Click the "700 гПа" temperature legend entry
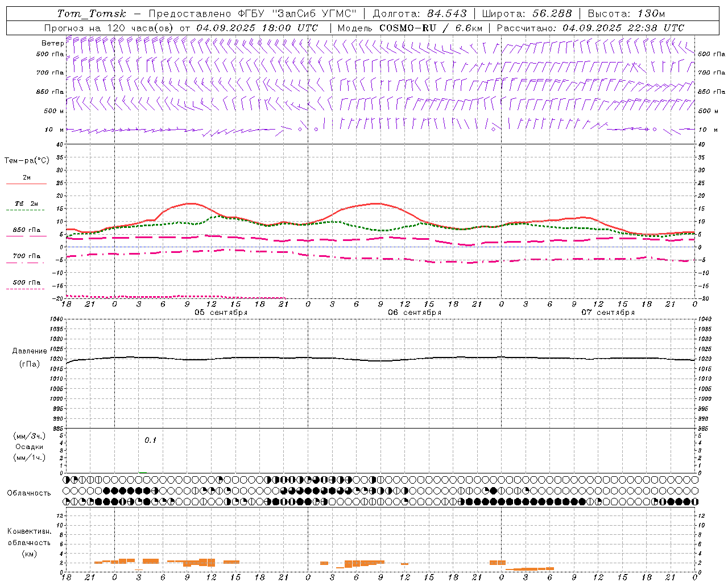 [26, 256]
